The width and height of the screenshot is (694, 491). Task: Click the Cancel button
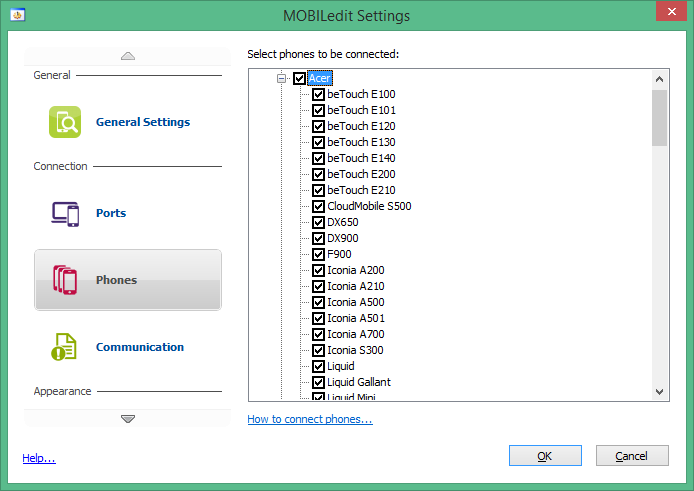(x=632, y=456)
